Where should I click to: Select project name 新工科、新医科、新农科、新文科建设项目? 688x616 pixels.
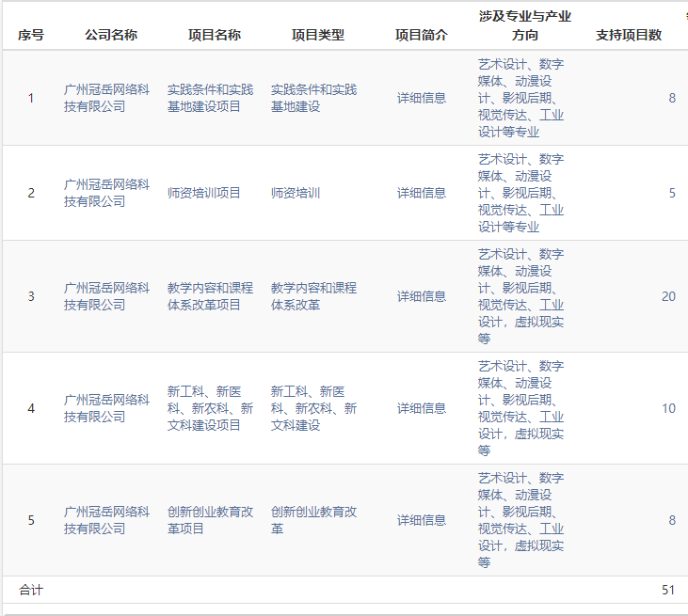(x=210, y=408)
